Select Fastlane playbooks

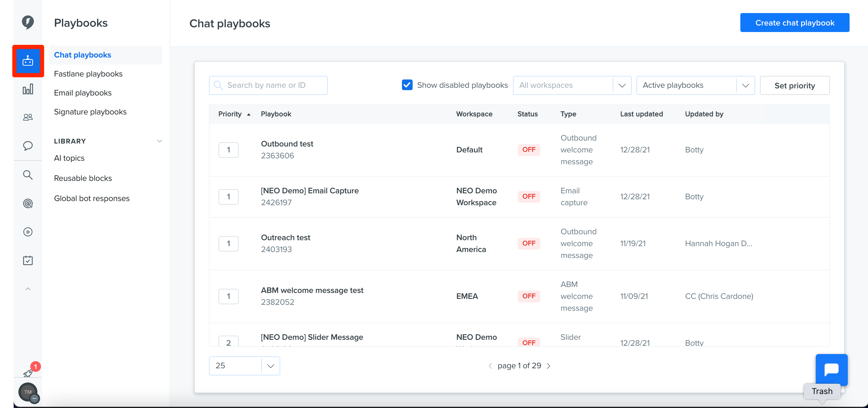[88, 74]
